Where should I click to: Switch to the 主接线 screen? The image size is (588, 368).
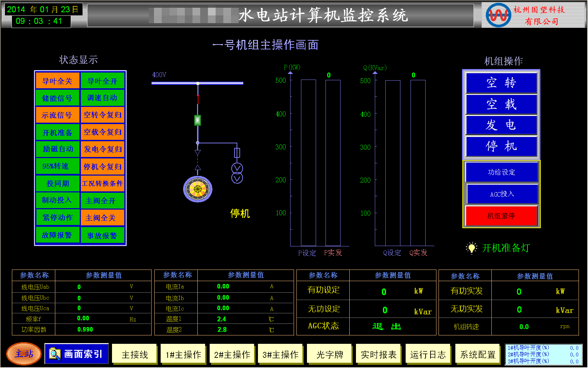pos(135,355)
